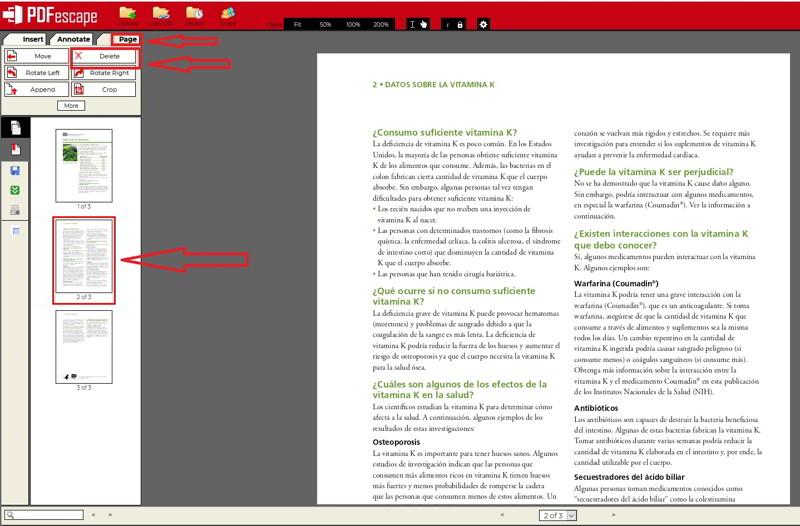Image resolution: width=800 pixels, height=526 pixels.
Task: Open the page number dropdown '2 of 3'
Action: click(558, 515)
